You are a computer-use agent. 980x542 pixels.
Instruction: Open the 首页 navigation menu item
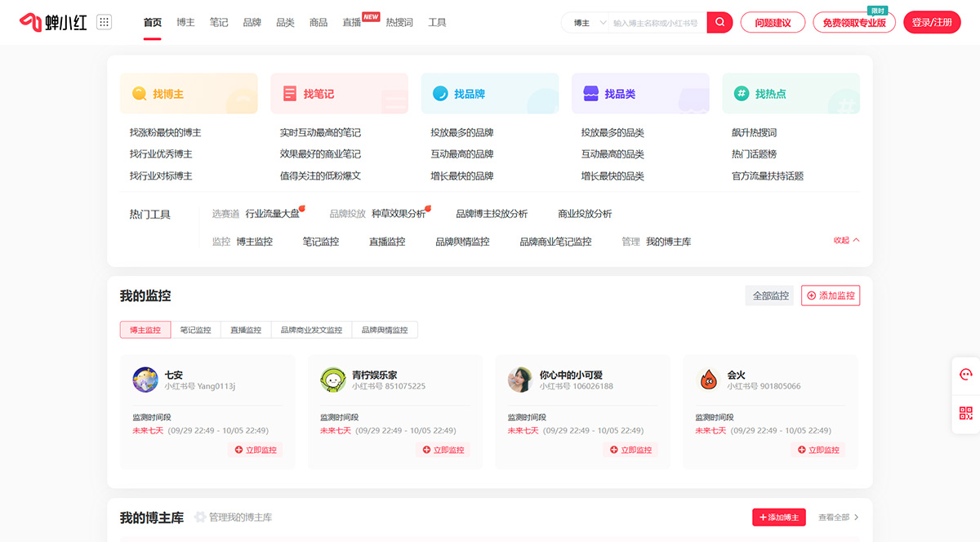[152, 22]
